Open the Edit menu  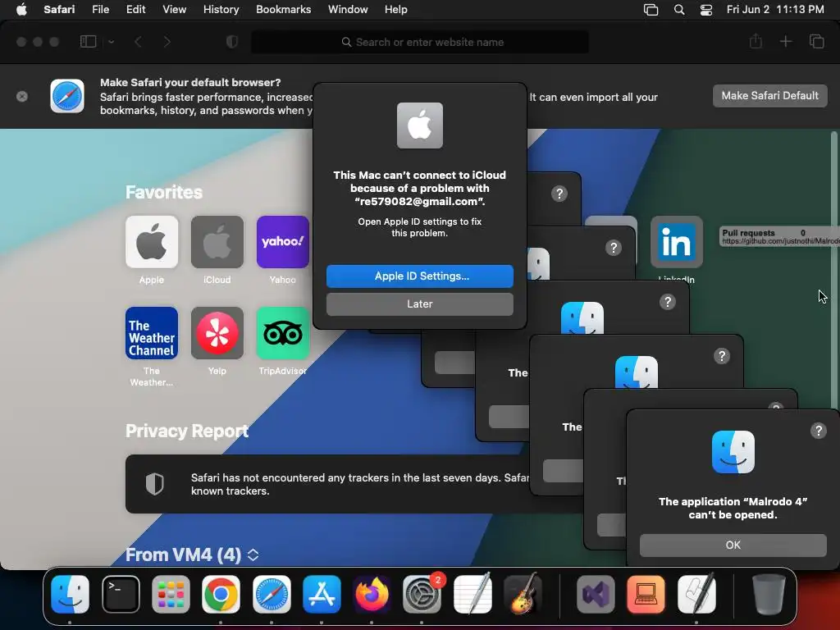coord(135,10)
